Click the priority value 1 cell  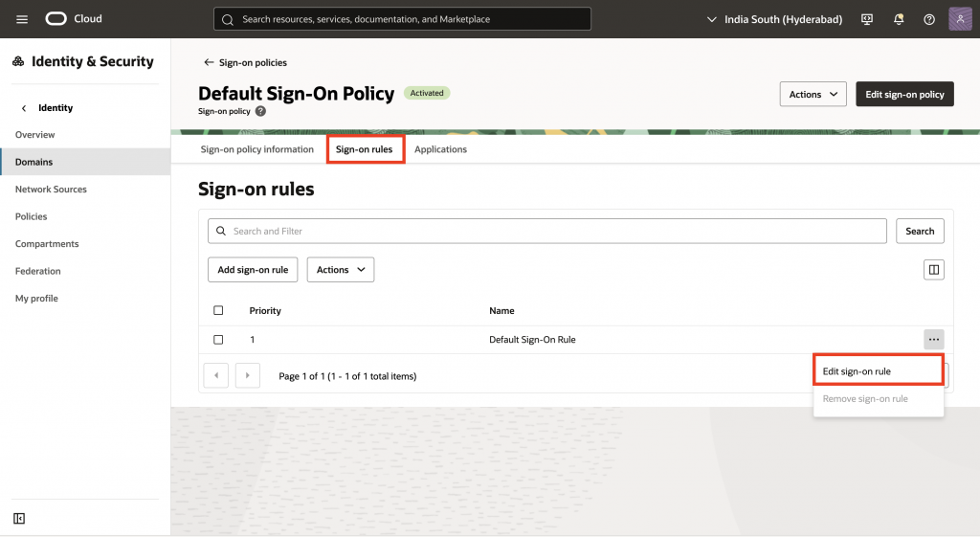pyautogui.click(x=253, y=340)
